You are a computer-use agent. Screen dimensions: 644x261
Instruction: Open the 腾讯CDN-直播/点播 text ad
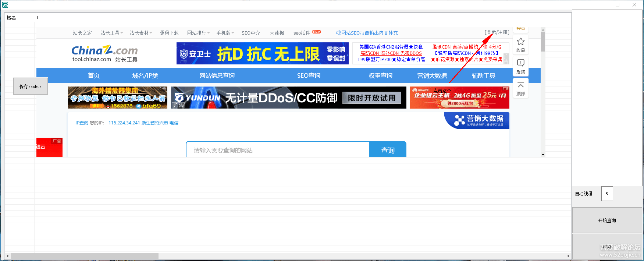(467, 47)
